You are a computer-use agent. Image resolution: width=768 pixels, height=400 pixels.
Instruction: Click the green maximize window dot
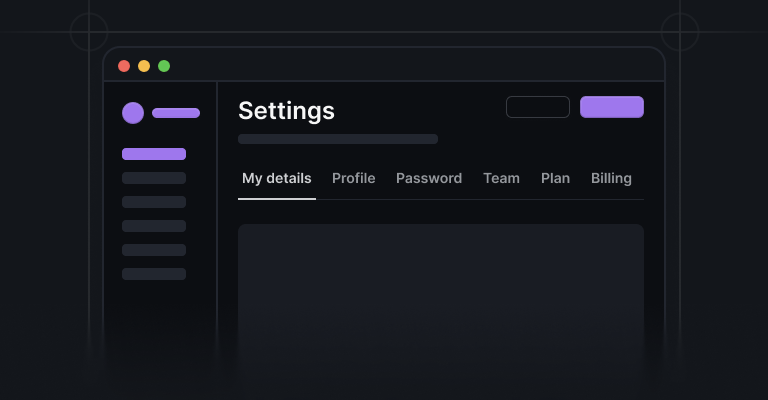coord(164,66)
